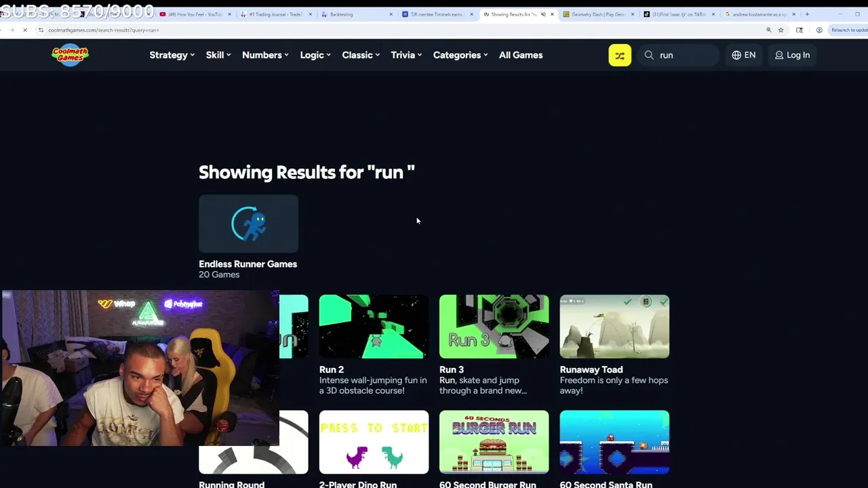Viewport: 868px width, 488px height.
Task: Click Relaunch to update button
Action: [848, 30]
